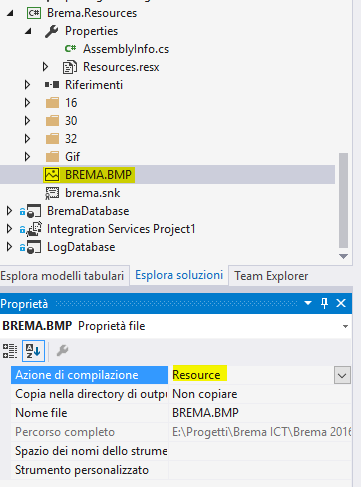The image size is (361, 487).
Task: Click the Resource value field
Action: [252, 375]
